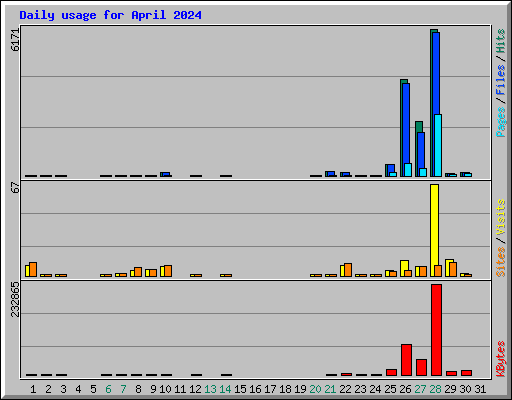
Task: Select the tall yellow Visits bar for day 28
Action: point(434,230)
